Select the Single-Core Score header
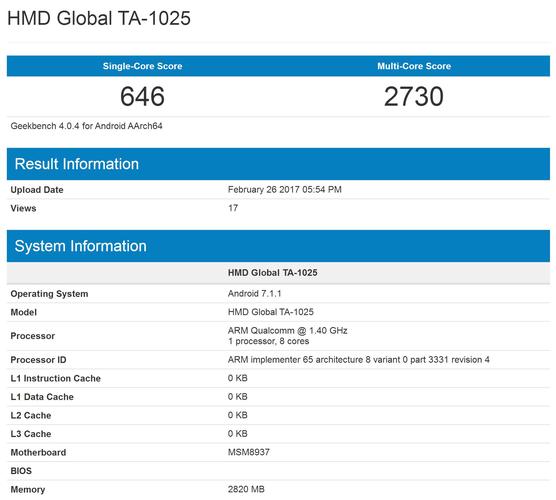This screenshot has height=500, width=556. point(143,66)
